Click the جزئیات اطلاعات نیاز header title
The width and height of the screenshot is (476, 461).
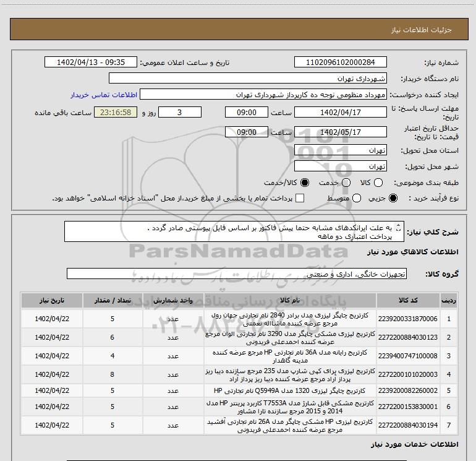(421, 30)
